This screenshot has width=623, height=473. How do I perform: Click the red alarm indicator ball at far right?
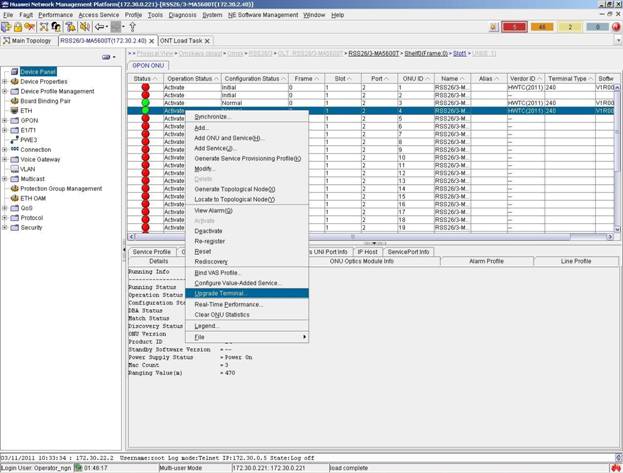616,27
